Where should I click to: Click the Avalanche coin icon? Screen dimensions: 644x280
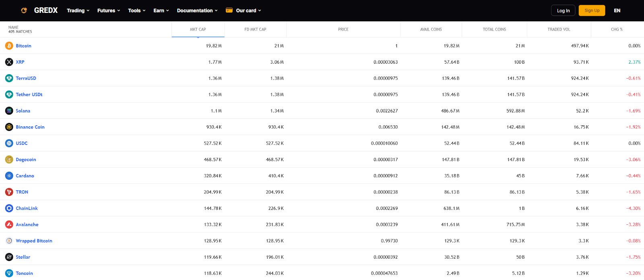pos(9,224)
